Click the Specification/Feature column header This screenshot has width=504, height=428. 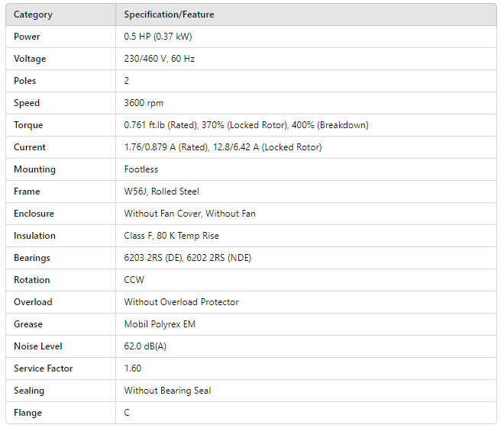(169, 14)
